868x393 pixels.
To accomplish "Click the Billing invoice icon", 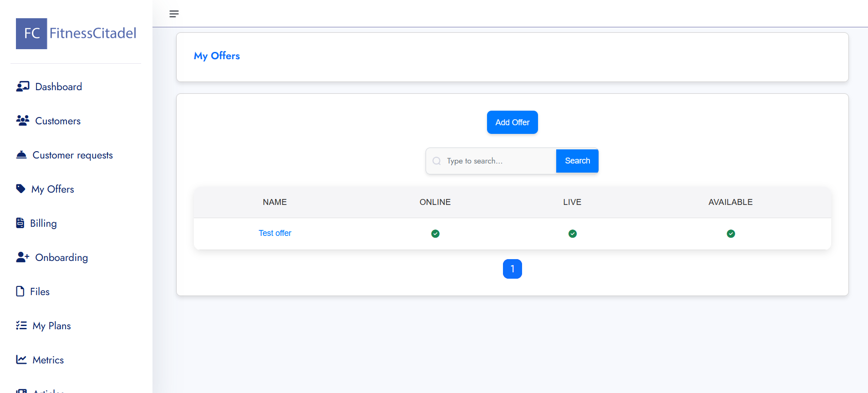I will [x=20, y=223].
